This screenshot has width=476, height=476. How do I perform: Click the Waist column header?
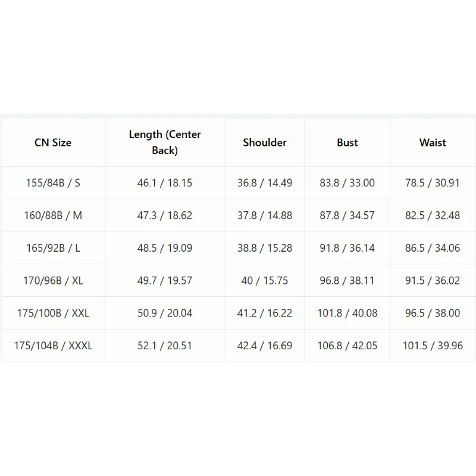click(x=433, y=142)
